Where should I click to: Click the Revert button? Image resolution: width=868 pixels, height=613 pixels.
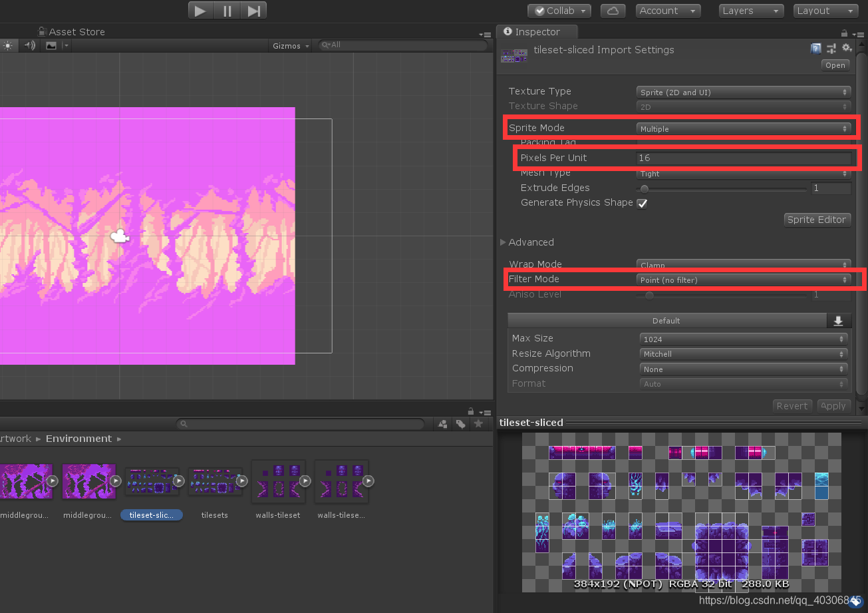coord(792,406)
